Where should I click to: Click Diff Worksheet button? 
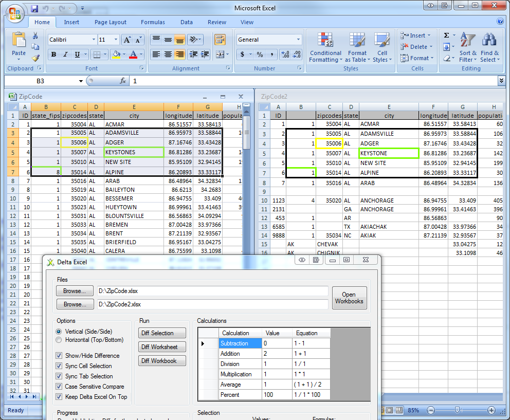pos(162,347)
